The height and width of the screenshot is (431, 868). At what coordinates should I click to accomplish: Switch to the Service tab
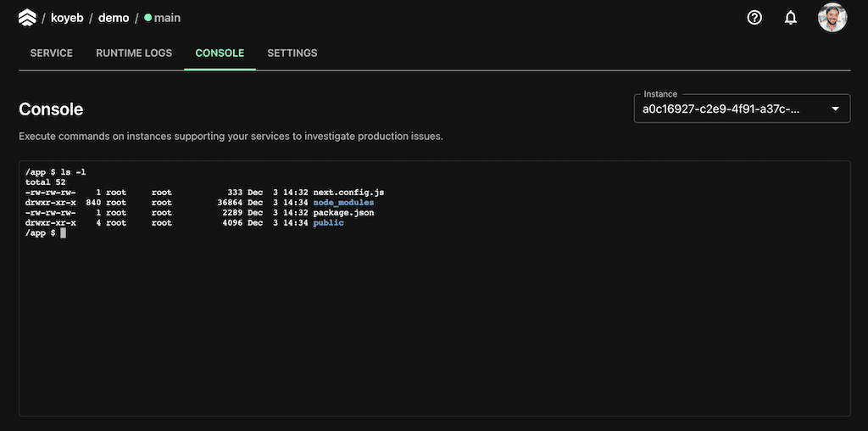(52, 53)
